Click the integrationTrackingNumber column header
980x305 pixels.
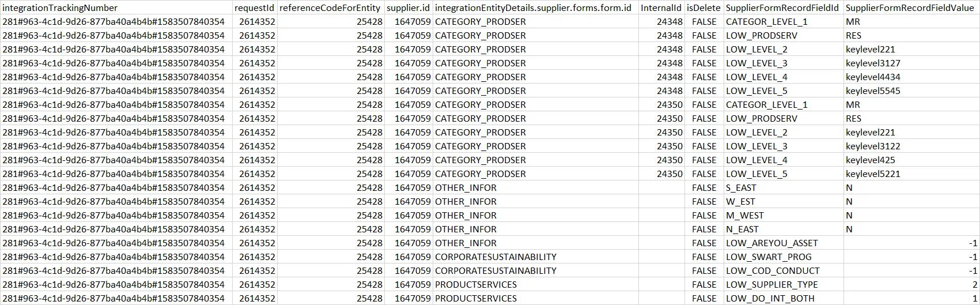click(x=60, y=8)
